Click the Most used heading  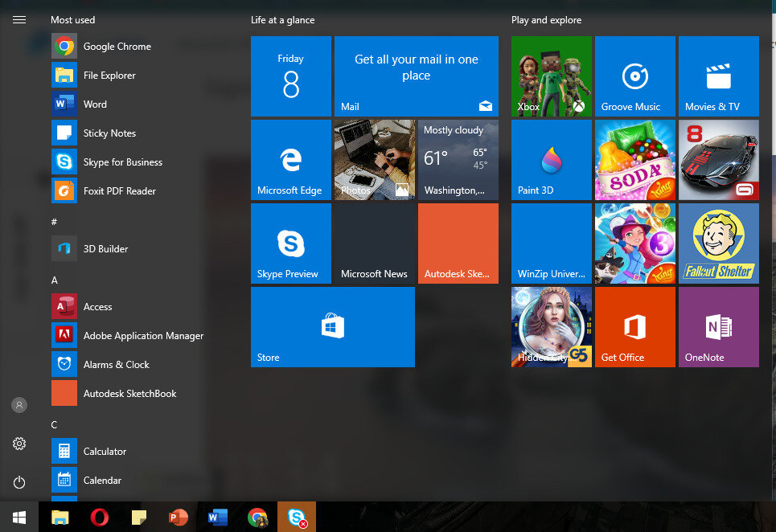(72, 20)
